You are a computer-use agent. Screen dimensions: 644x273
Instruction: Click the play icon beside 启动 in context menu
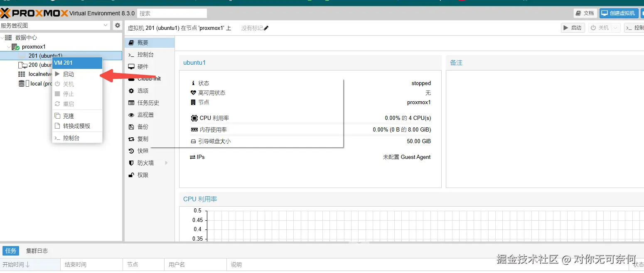57,74
